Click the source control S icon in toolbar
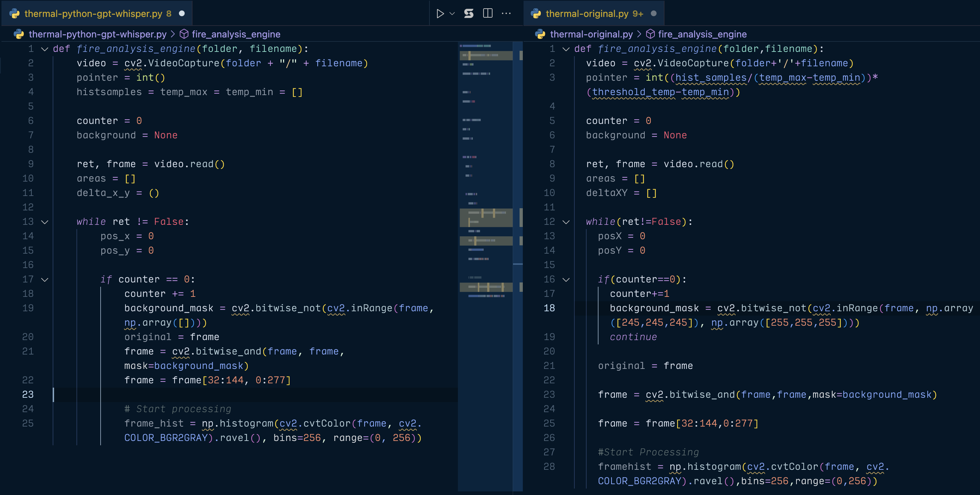980x495 pixels. pyautogui.click(x=469, y=14)
